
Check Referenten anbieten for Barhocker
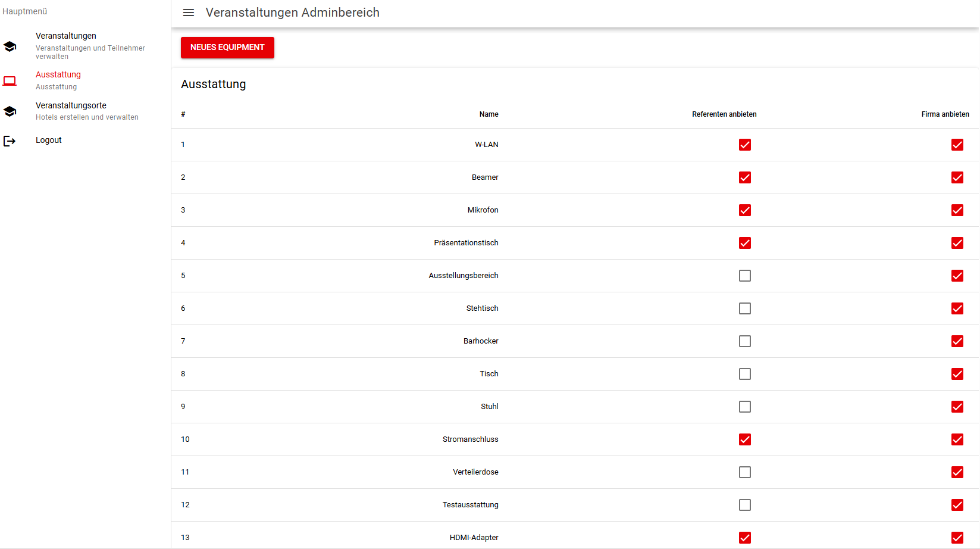[744, 341]
